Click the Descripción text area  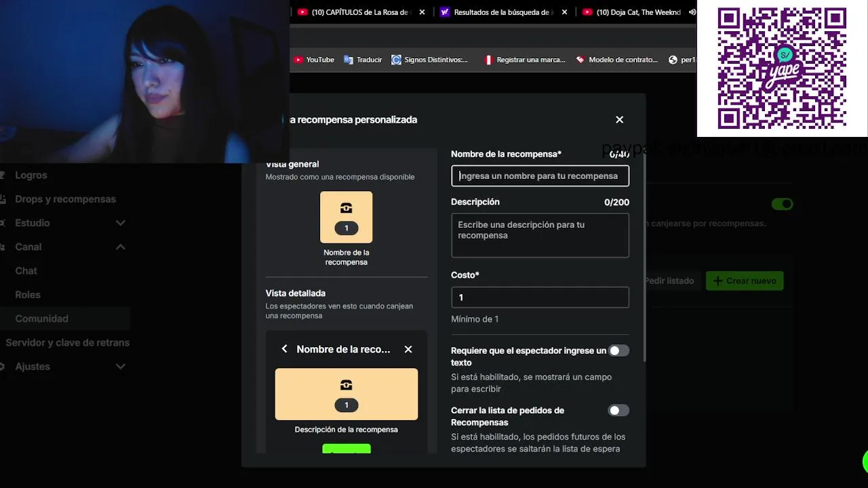[540, 235]
